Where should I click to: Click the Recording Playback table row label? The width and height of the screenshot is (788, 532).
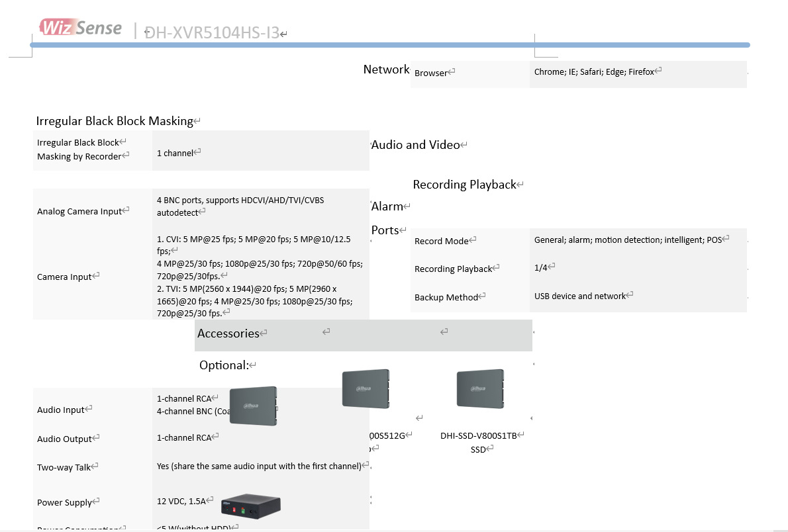coord(454,269)
